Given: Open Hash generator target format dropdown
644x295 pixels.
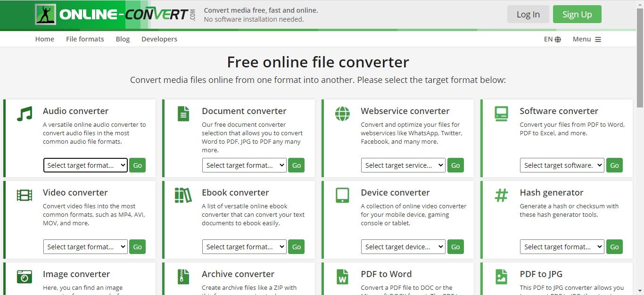Looking at the screenshot, I should coord(562,247).
